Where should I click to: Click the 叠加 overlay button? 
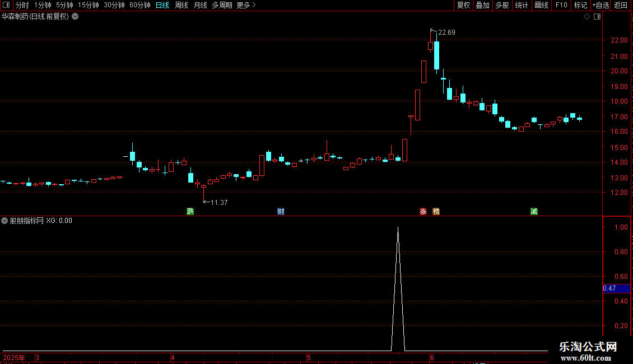pyautogui.click(x=483, y=5)
